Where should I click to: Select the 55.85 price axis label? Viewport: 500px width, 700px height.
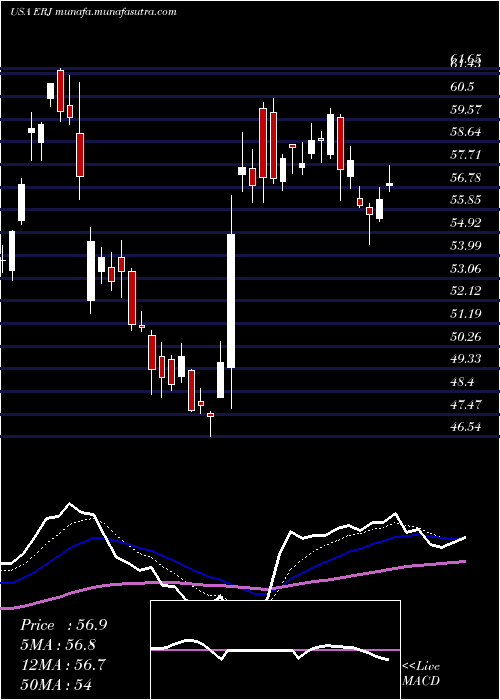point(466,200)
